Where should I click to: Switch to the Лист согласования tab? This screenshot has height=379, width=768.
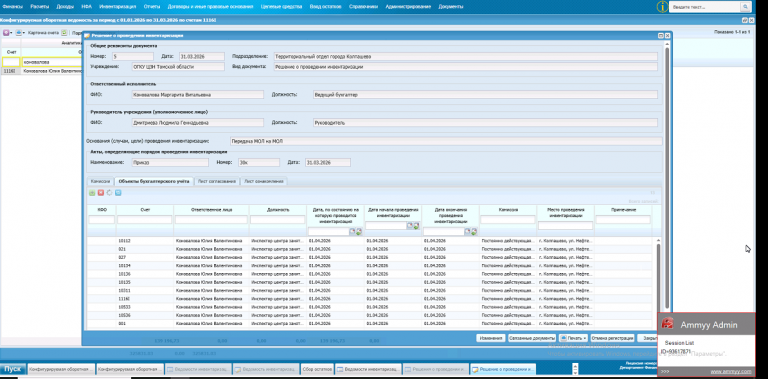click(217, 181)
